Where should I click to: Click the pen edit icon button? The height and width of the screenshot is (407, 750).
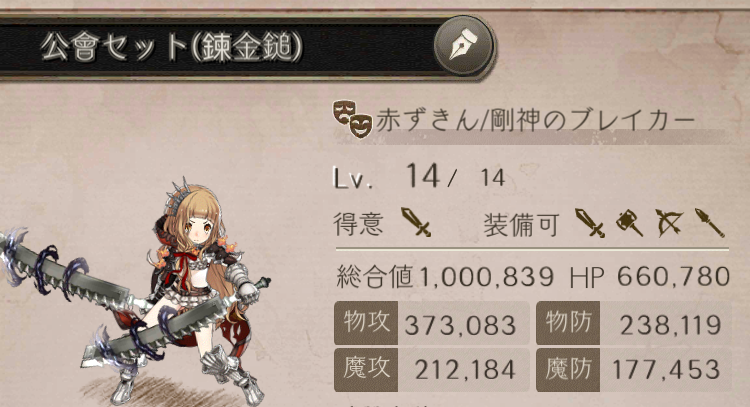point(463,46)
